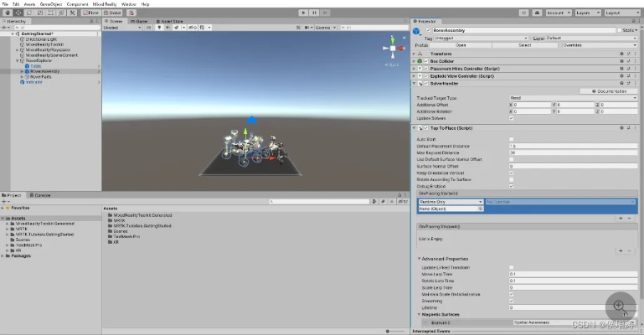Click the create plus icon in Hierarchy
The image size is (644, 335).
click(x=5, y=27)
